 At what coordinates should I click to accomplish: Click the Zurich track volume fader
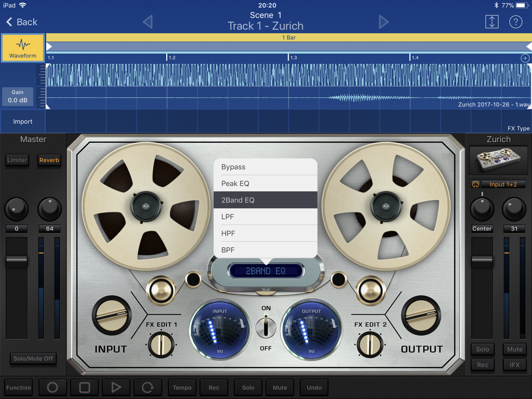(482, 260)
